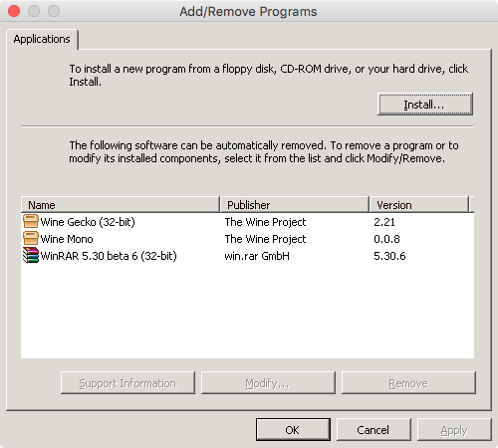Click the Wine Mono package icon

tap(31, 239)
